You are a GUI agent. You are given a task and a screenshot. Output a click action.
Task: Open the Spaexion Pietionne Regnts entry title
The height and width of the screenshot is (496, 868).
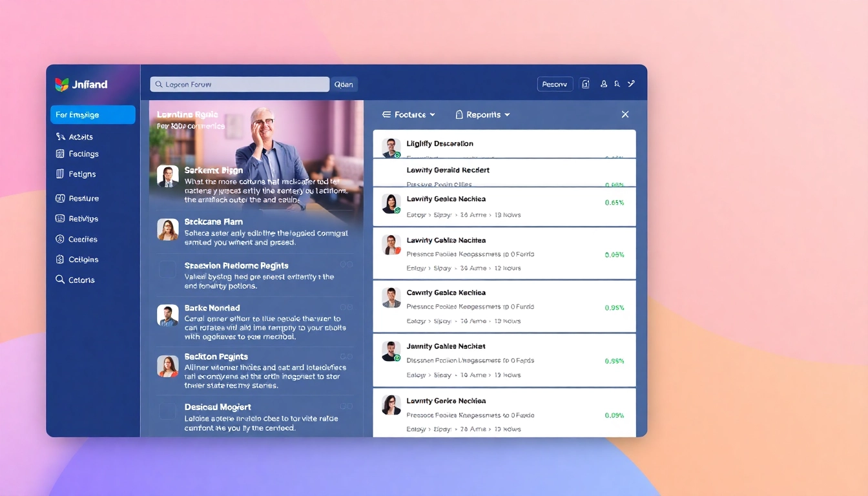[x=236, y=265]
